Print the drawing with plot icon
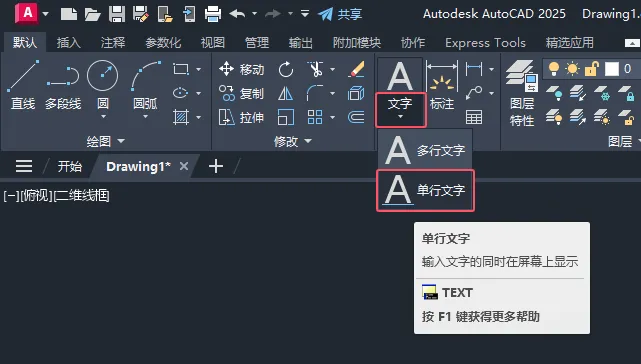The width and height of the screenshot is (641, 364). point(213,14)
